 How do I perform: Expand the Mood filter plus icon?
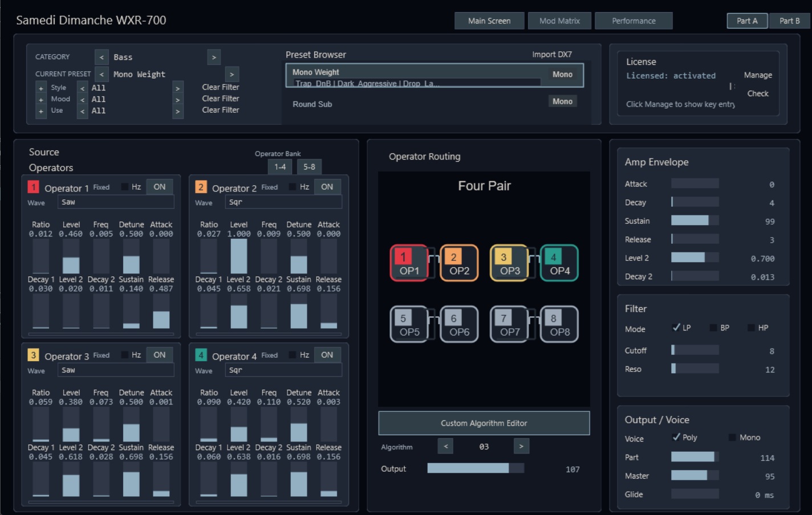[x=40, y=100]
